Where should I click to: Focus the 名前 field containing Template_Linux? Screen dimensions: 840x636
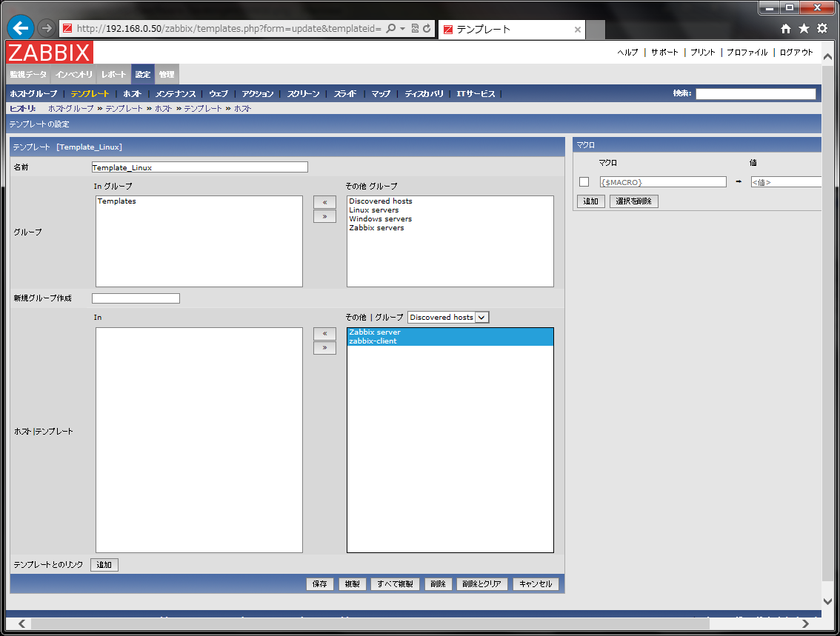(200, 167)
